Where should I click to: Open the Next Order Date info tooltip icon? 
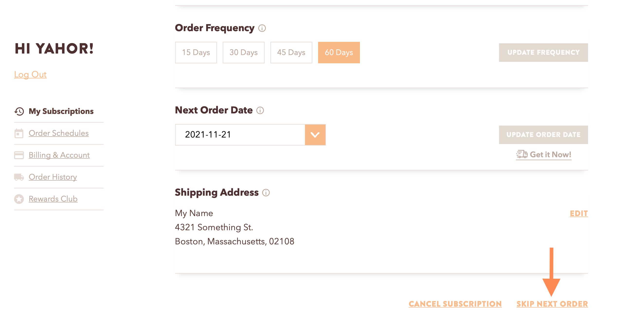point(261,110)
